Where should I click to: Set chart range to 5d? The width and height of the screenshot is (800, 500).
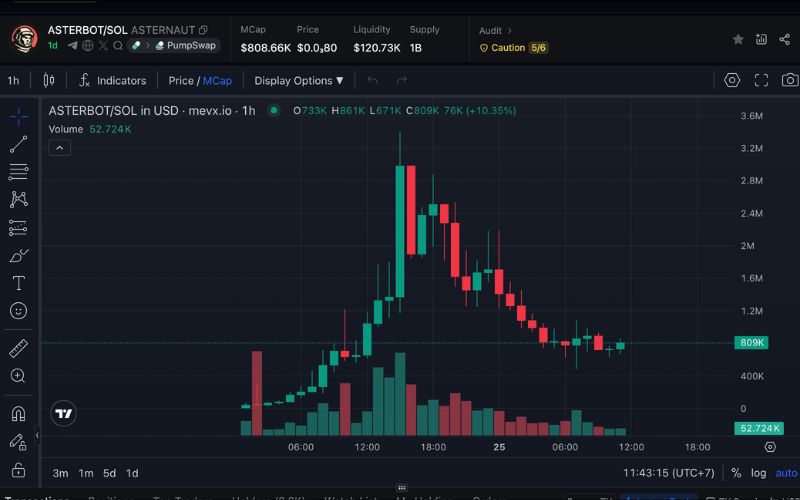109,473
